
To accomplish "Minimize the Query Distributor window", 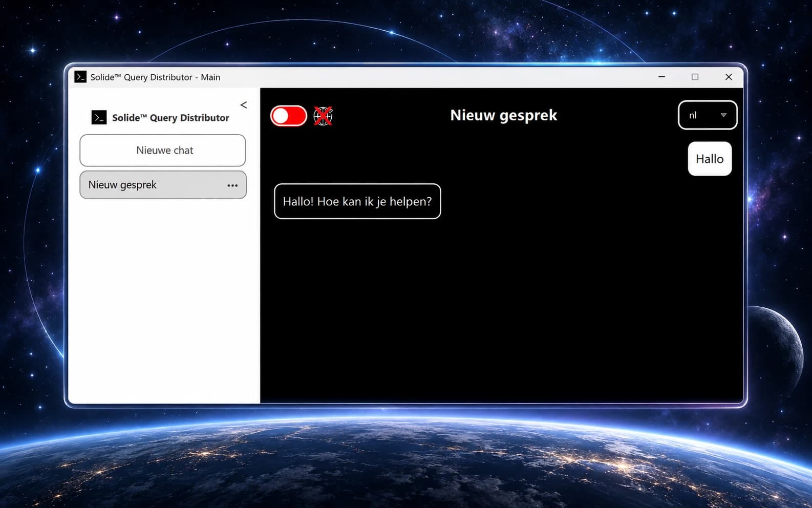I will (x=661, y=77).
